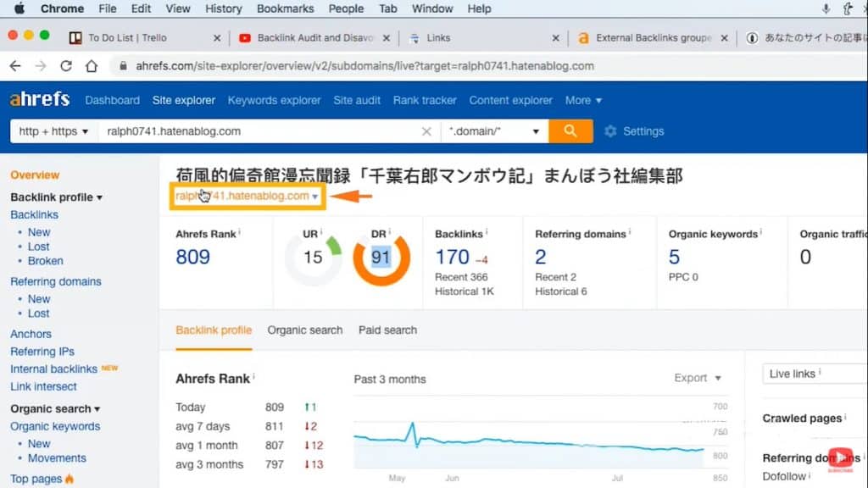The width and height of the screenshot is (868, 488).
Task: Click the Organic keywords count 5
Action: point(674,257)
